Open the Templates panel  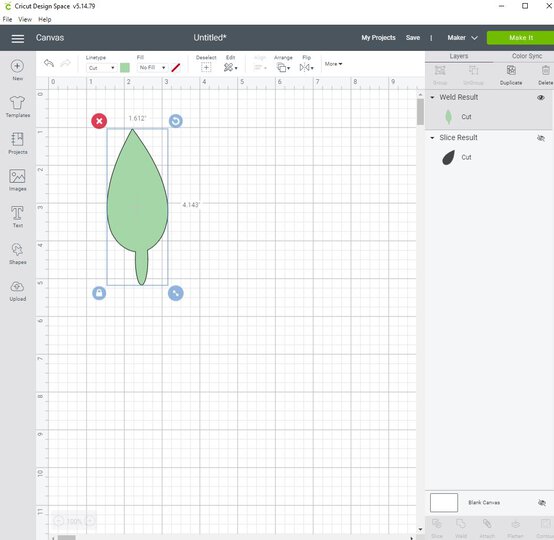17,107
